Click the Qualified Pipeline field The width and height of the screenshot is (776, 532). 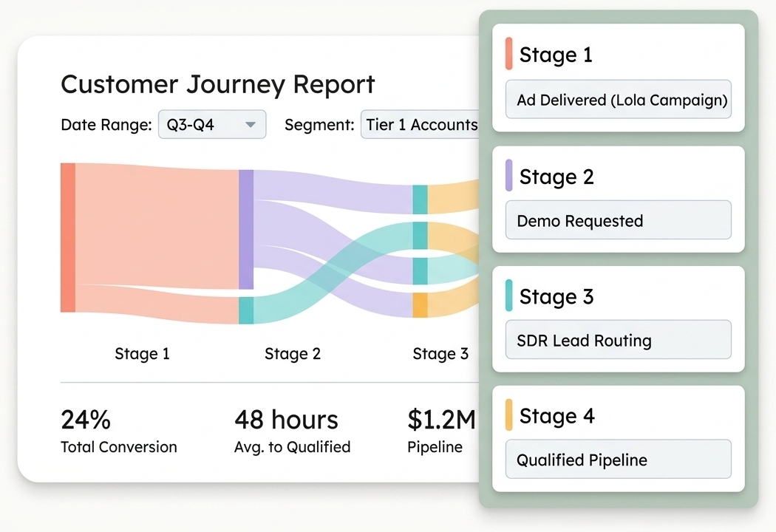pos(618,460)
